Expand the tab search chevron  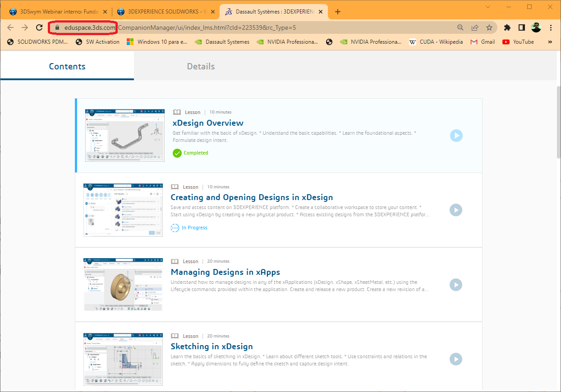pos(487,7)
